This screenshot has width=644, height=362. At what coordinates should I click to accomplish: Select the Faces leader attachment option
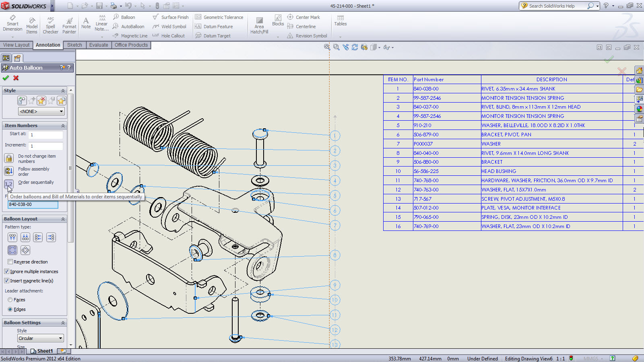(x=10, y=300)
